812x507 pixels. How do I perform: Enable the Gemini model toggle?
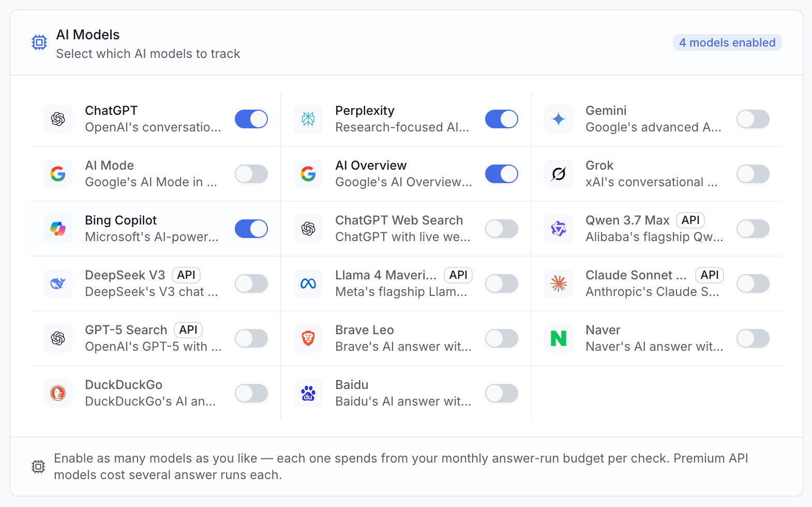[x=753, y=119]
